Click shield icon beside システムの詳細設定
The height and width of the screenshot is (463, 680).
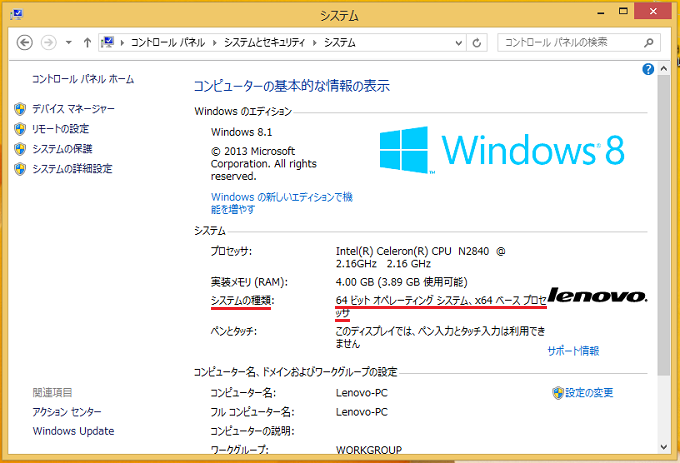pyautogui.click(x=20, y=169)
